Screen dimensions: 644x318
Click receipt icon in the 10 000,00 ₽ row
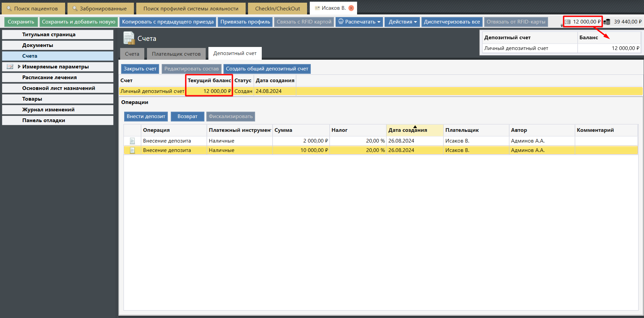tap(132, 150)
